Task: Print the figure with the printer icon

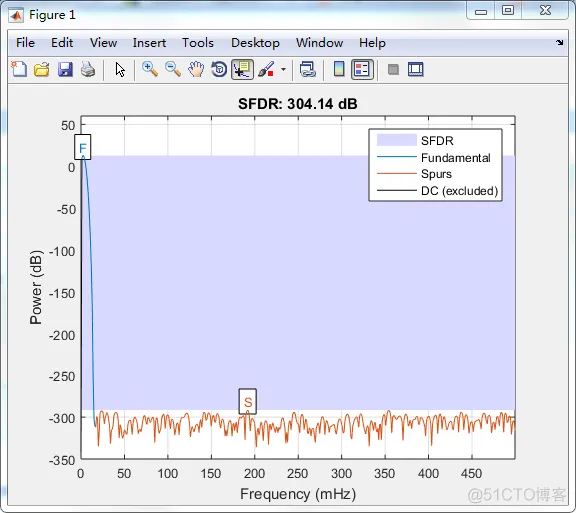Action: tap(88, 69)
